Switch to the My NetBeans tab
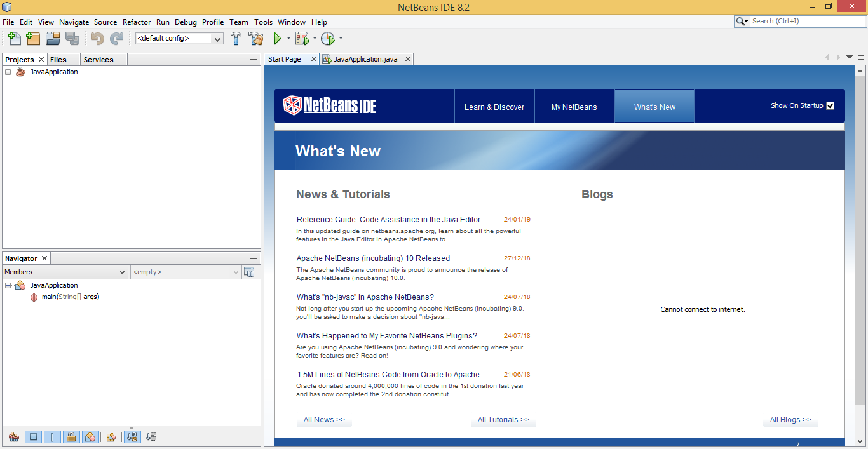 [574, 107]
